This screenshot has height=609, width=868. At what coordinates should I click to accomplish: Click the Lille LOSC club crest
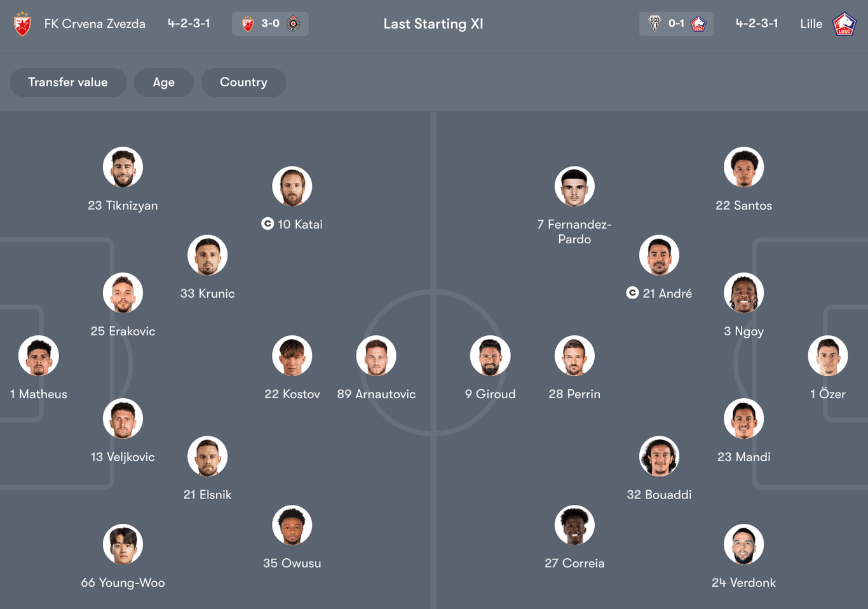tap(844, 24)
